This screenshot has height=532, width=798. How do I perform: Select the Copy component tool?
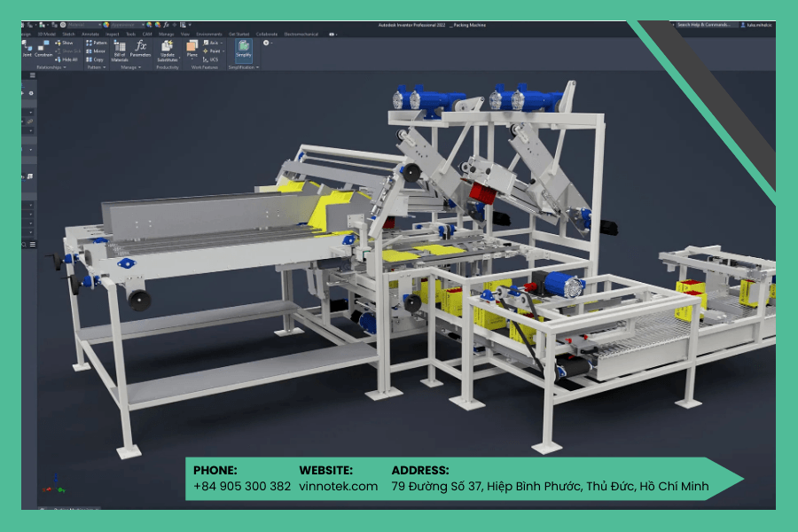click(95, 59)
